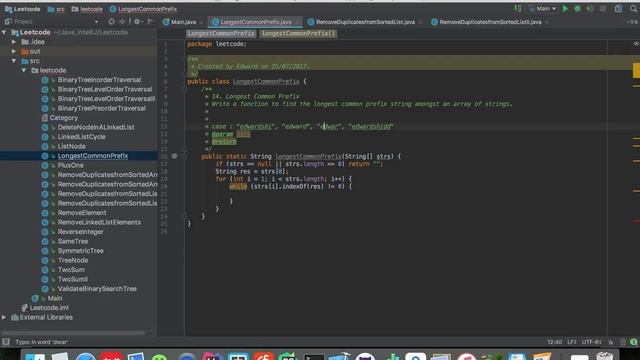Select TreeNode class in tree
640x360 pixels.
coord(73,260)
